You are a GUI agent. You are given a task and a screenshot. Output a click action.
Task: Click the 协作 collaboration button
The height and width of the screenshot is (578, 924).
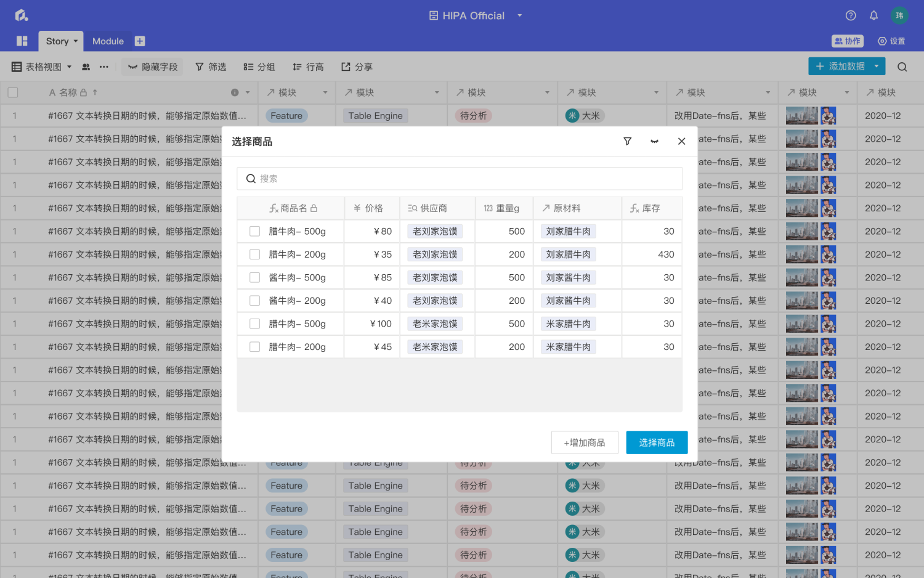point(848,41)
